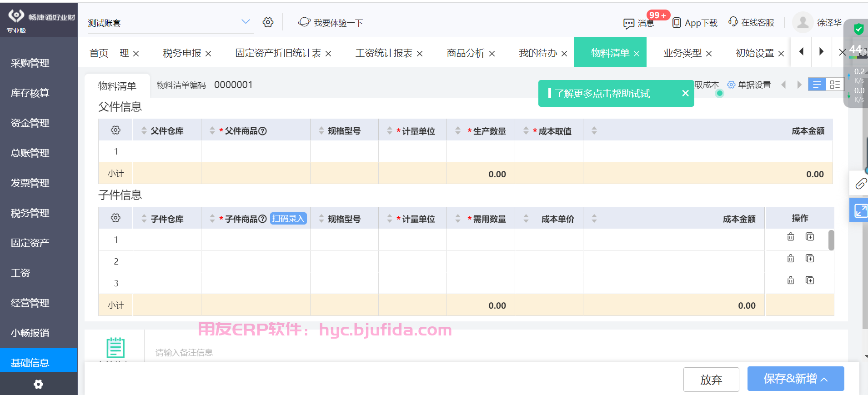Click the attachment paperclip icon

point(860,184)
